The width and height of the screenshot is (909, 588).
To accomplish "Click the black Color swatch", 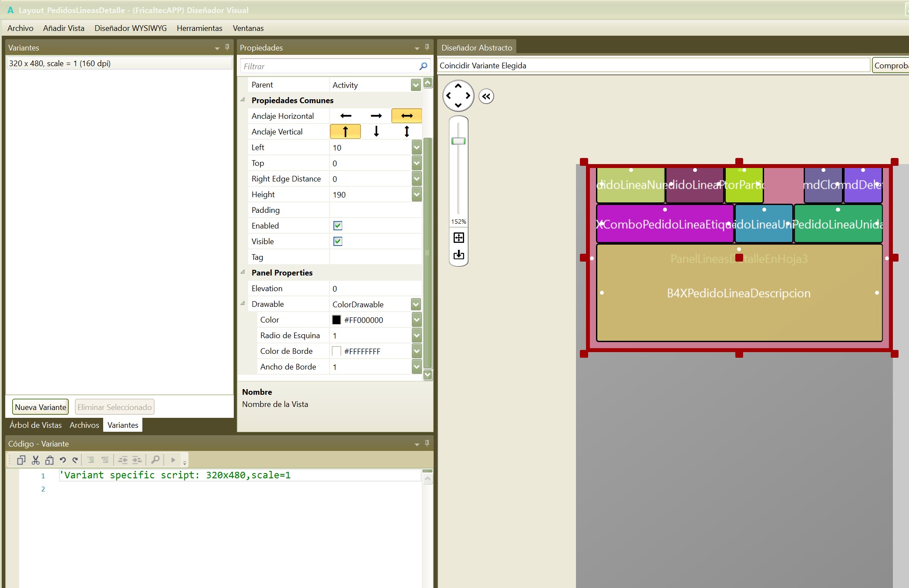I will [337, 320].
